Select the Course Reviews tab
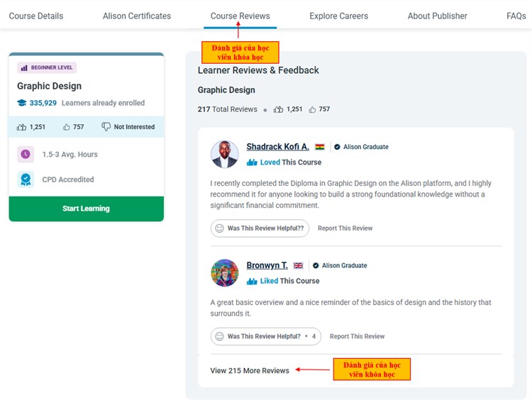Viewport: 532px width, 400px height. coord(240,16)
